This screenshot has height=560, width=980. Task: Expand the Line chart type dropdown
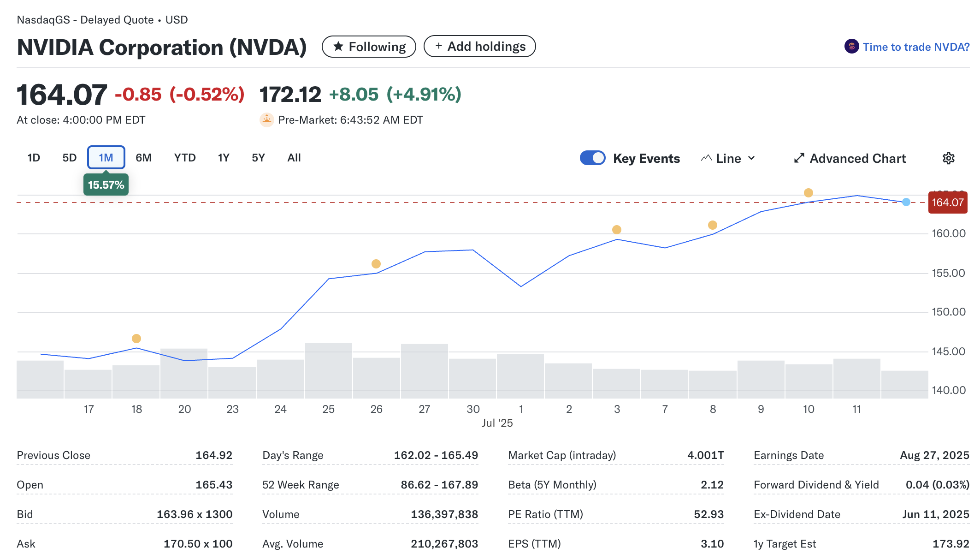pyautogui.click(x=728, y=158)
